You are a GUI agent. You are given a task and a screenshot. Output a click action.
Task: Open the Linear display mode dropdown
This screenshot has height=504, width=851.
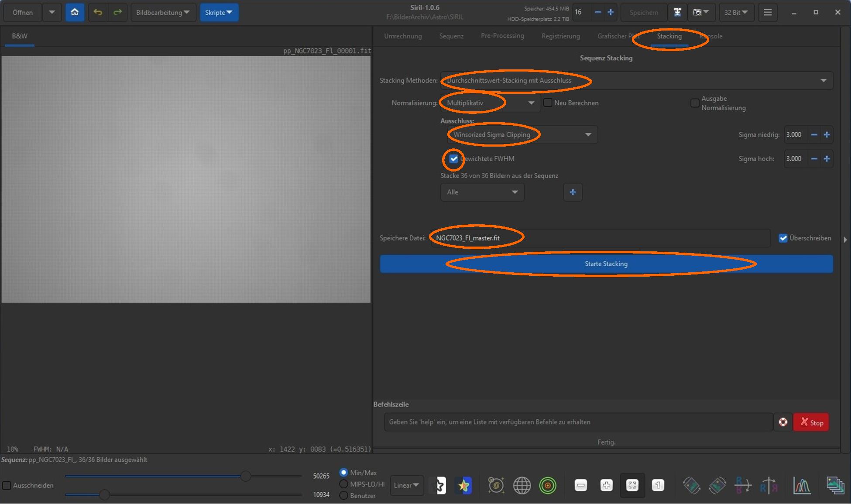pyautogui.click(x=406, y=485)
